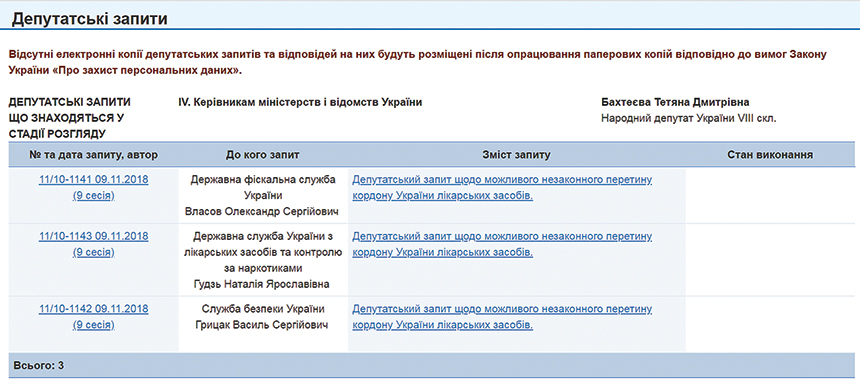860x384 pixels.
Task: Click column header № та дата запиту, автор
Action: 93,155
